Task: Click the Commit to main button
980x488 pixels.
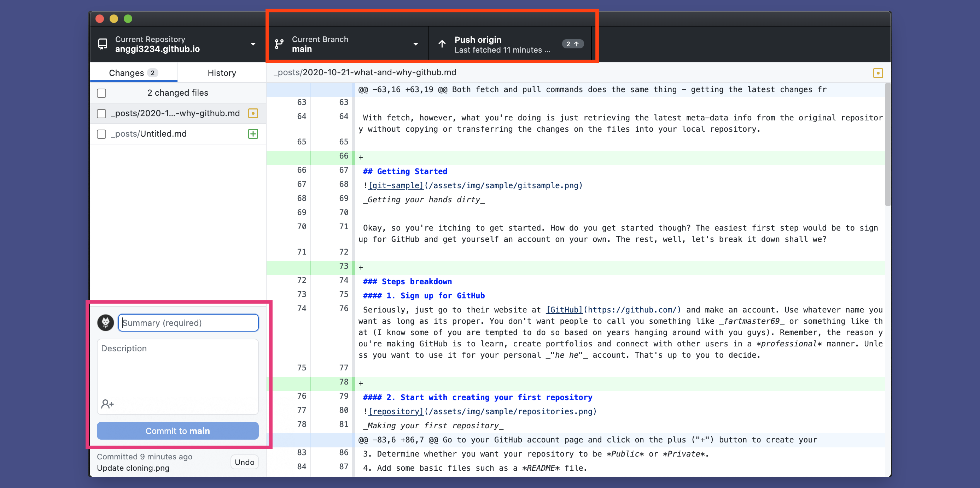Action: tap(178, 430)
